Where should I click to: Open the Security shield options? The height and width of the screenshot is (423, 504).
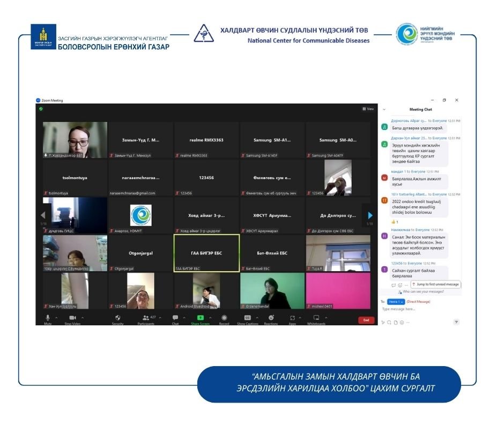pos(117,318)
